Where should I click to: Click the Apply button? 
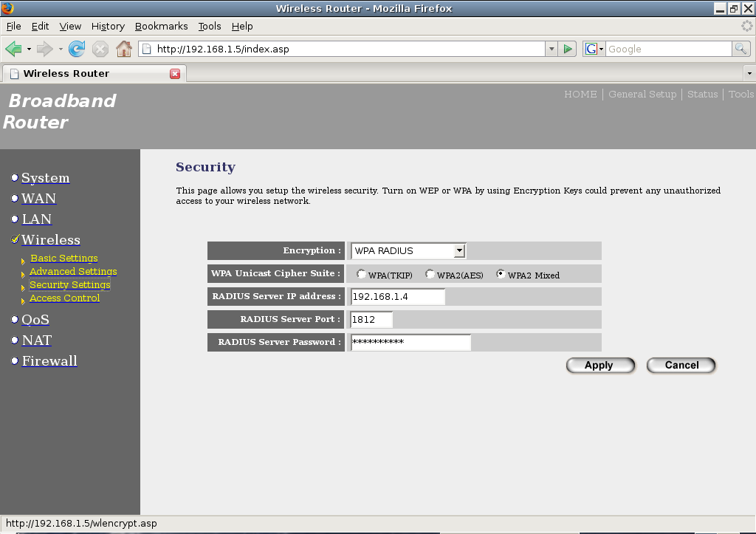pos(600,365)
